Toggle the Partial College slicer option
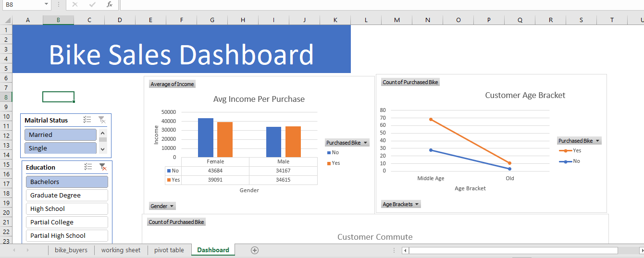The image size is (644, 258). [x=67, y=222]
